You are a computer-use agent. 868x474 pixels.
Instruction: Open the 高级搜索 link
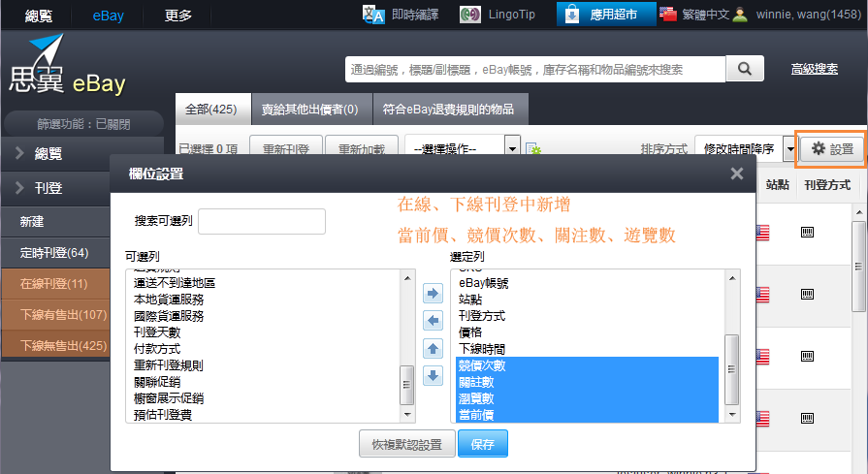coord(815,69)
